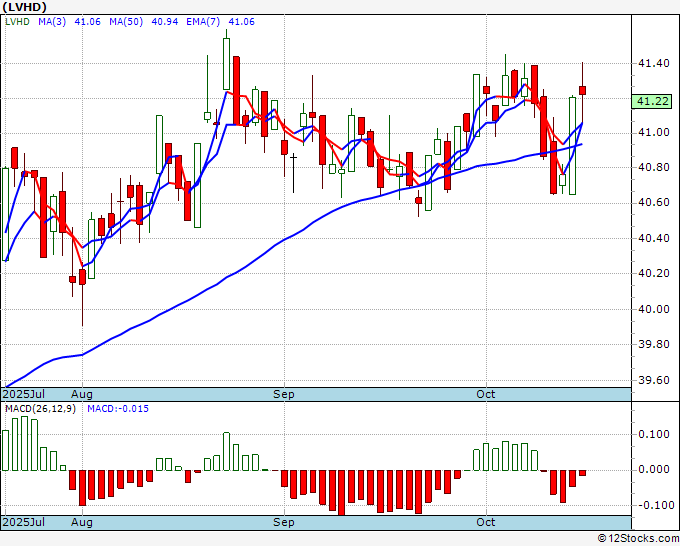This screenshot has height=546, width=680.
Task: Click the 0.000 MACD axis label
Action: point(654,470)
